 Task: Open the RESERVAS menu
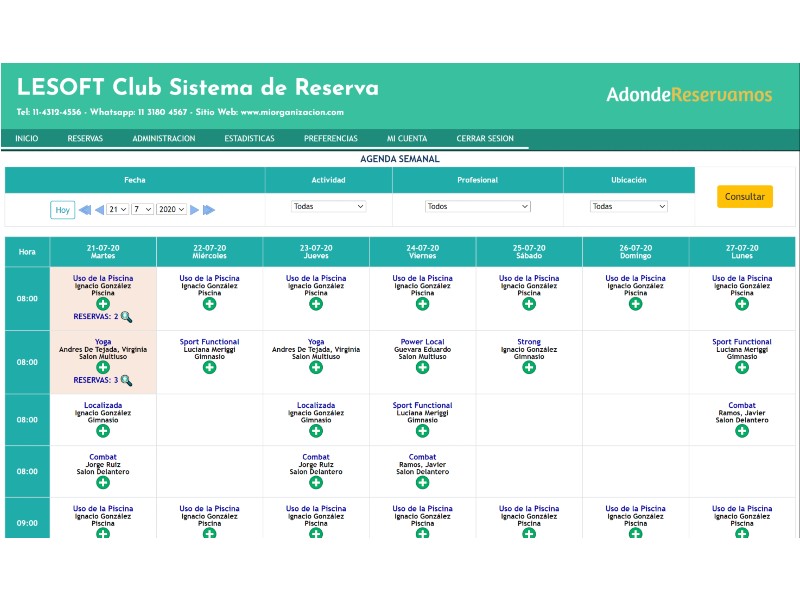[x=85, y=139]
